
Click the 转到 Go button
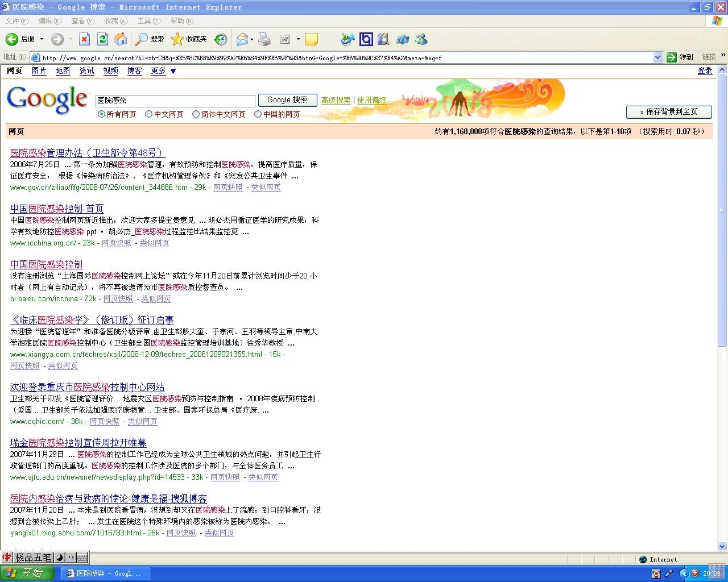(x=680, y=57)
